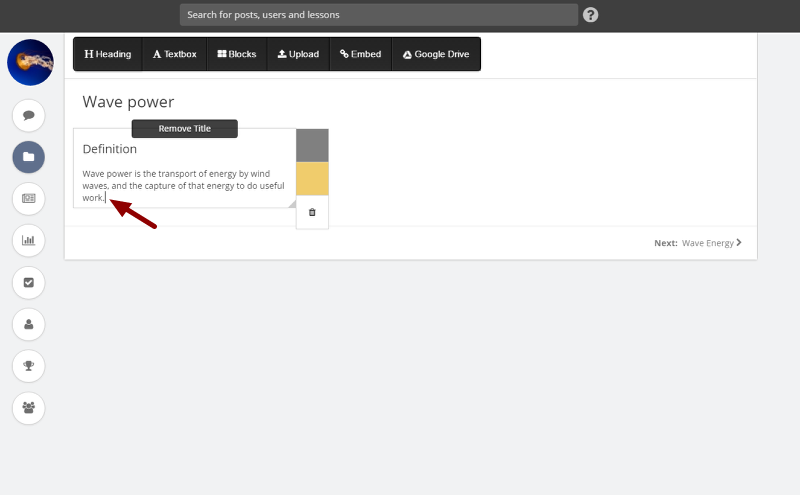The width and height of the screenshot is (800, 495).
Task: Open the newspaper sidebar icon
Action: [29, 199]
